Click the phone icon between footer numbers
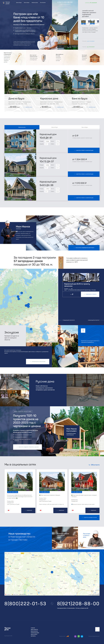Image resolution: width=104 pixels, height=644 pixels. 52,604
